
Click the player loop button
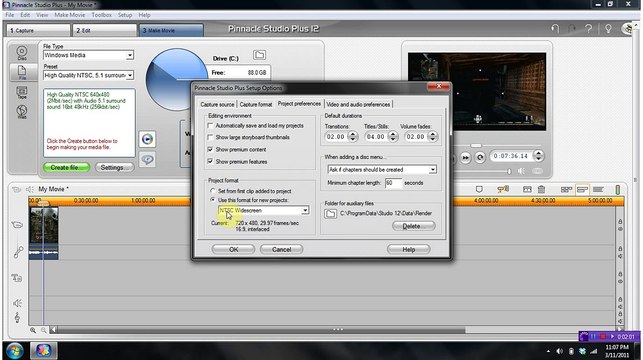point(480,157)
